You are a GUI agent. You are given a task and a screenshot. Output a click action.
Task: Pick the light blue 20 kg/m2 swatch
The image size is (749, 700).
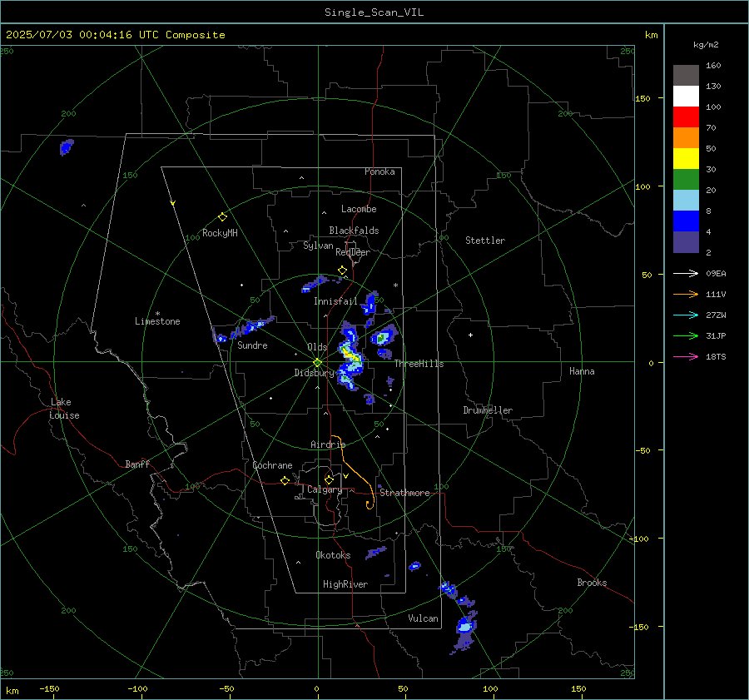click(x=686, y=201)
